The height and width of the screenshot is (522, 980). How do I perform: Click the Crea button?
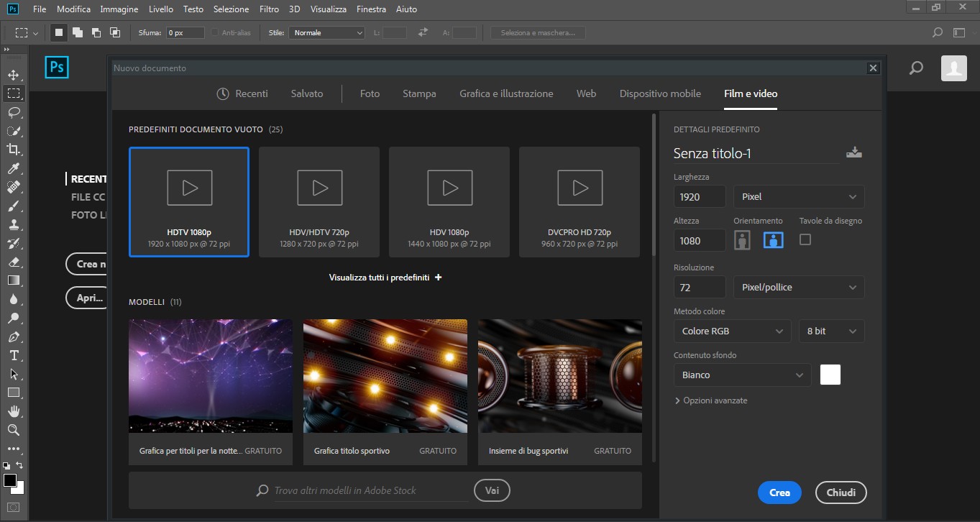pos(779,493)
